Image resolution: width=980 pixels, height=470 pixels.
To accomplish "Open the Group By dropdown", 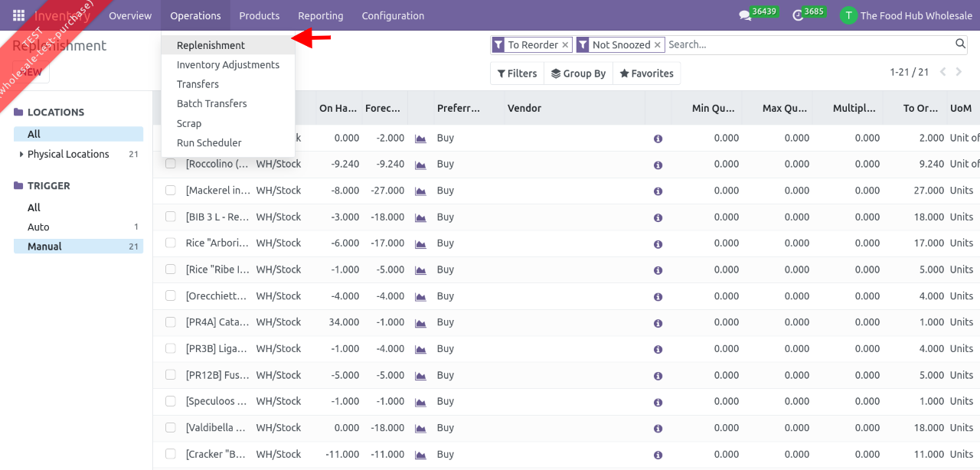I will (578, 73).
